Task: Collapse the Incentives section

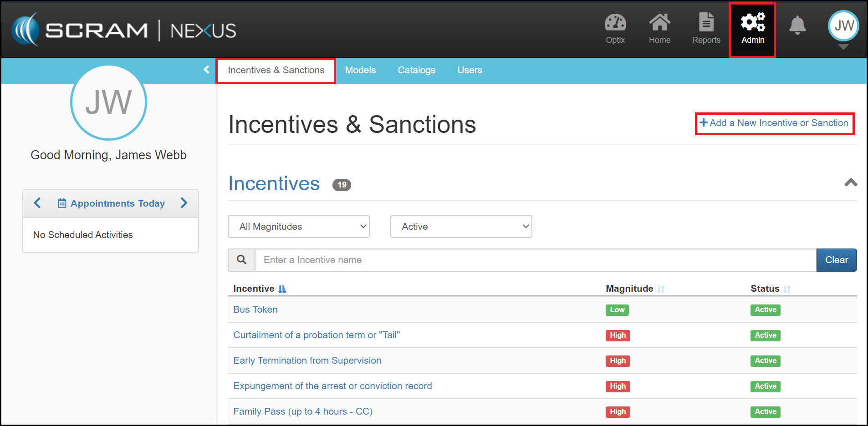Action: [851, 183]
